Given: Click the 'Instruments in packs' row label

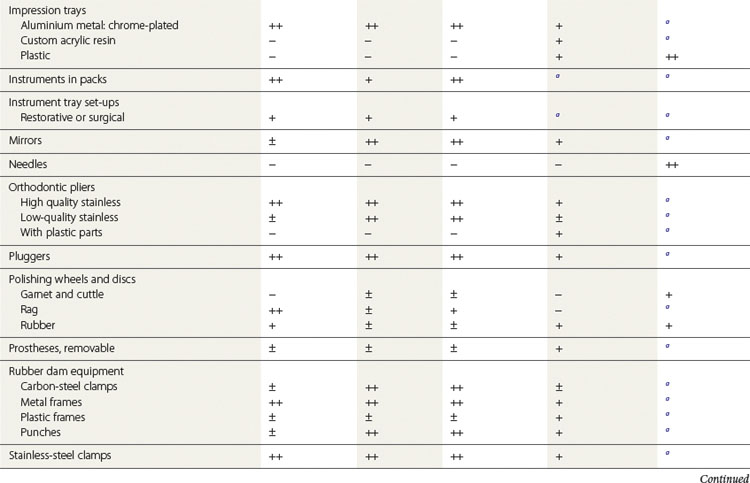Looking at the screenshot, I should (x=57, y=79).
